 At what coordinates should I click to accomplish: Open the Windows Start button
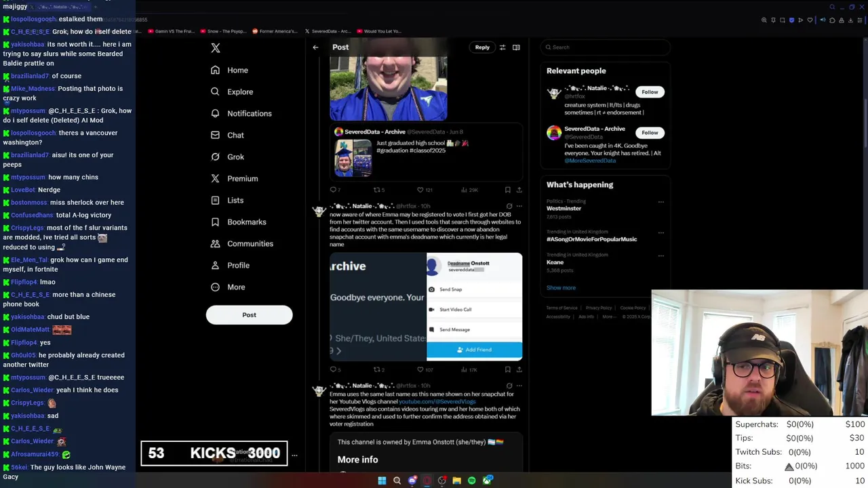382,481
